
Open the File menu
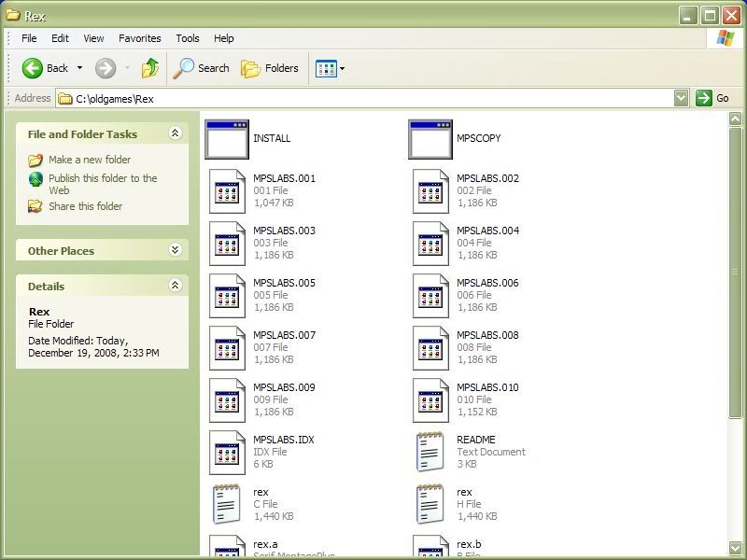[x=29, y=38]
